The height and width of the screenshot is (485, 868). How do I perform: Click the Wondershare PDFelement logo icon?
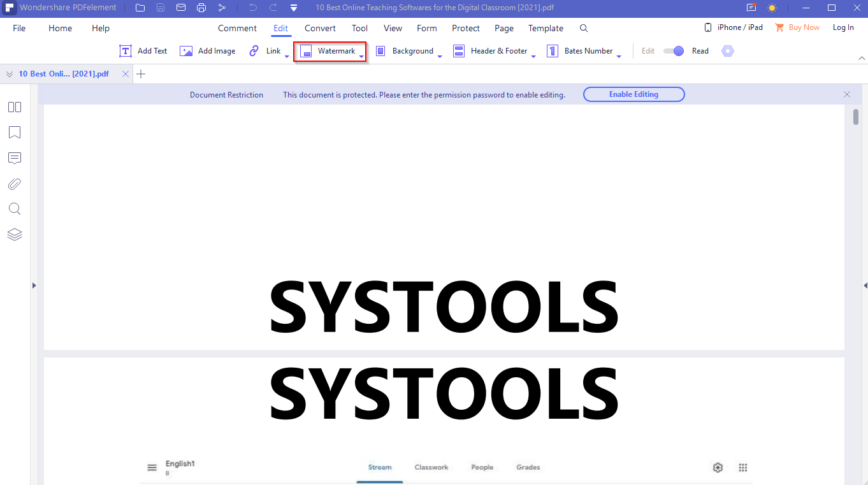pyautogui.click(x=10, y=8)
